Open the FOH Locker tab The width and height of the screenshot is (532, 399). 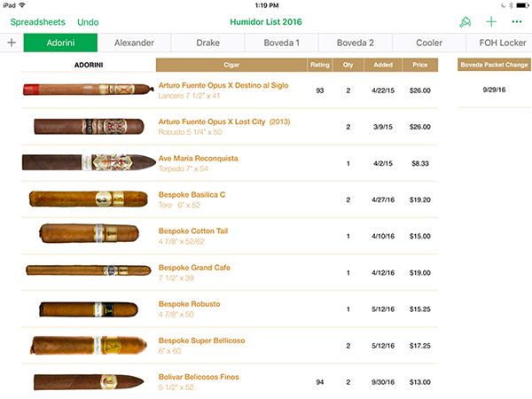pos(499,43)
